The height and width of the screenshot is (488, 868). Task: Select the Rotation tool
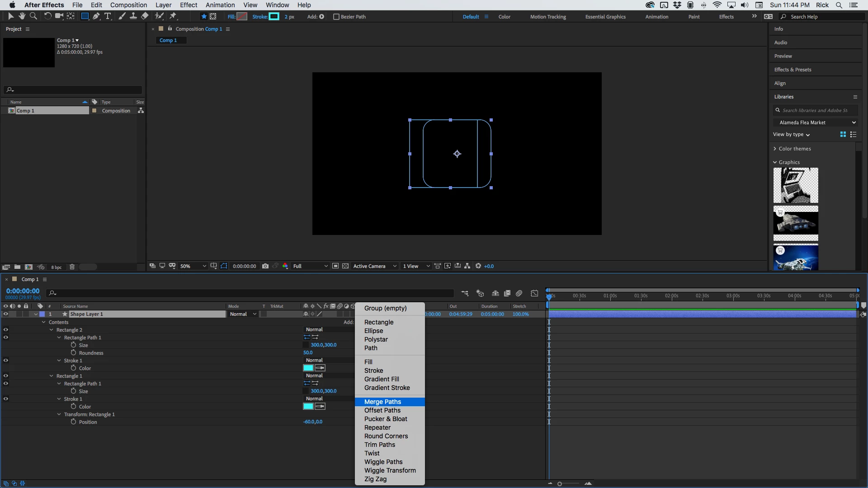(47, 16)
